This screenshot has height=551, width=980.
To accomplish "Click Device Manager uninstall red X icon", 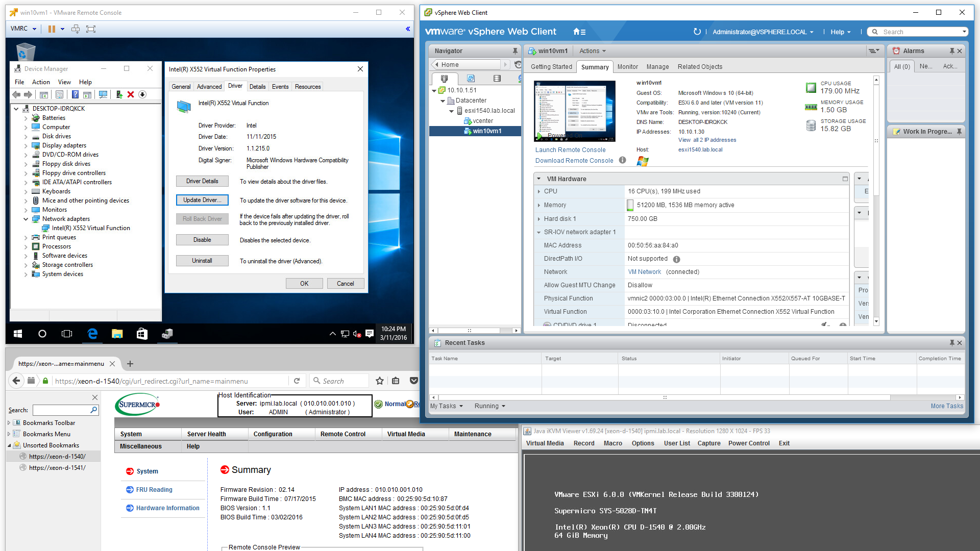I will (x=131, y=94).
